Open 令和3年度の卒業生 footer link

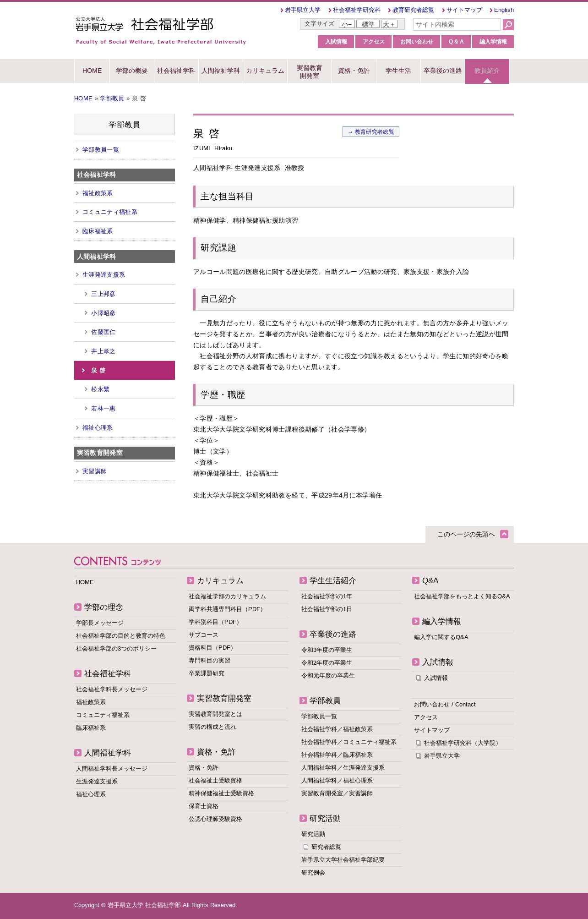pyautogui.click(x=327, y=650)
